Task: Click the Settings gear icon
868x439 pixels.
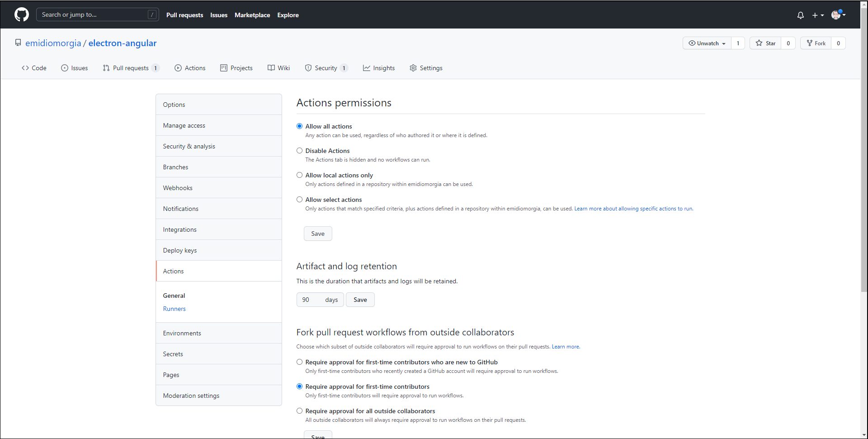Action: click(413, 68)
